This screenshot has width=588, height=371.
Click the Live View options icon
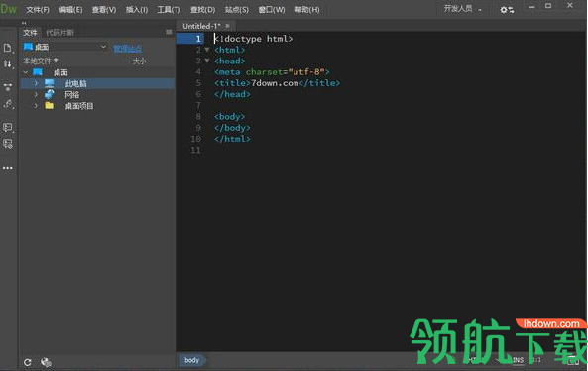point(8,87)
